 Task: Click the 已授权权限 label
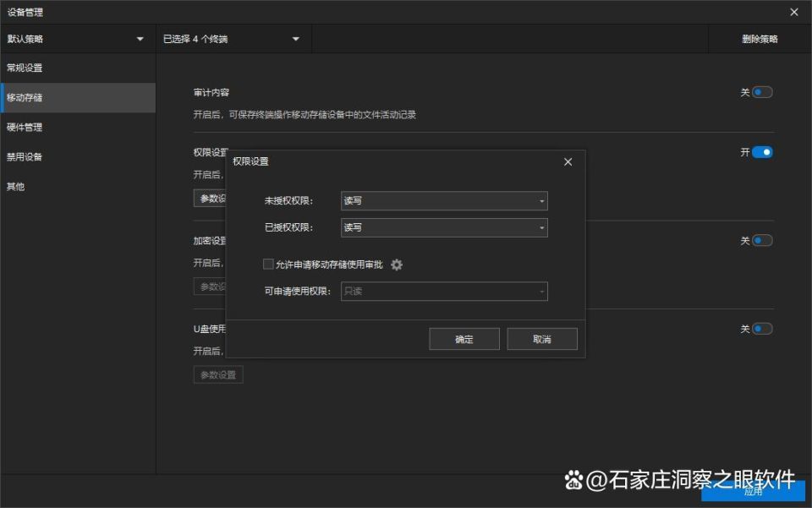tap(288, 227)
